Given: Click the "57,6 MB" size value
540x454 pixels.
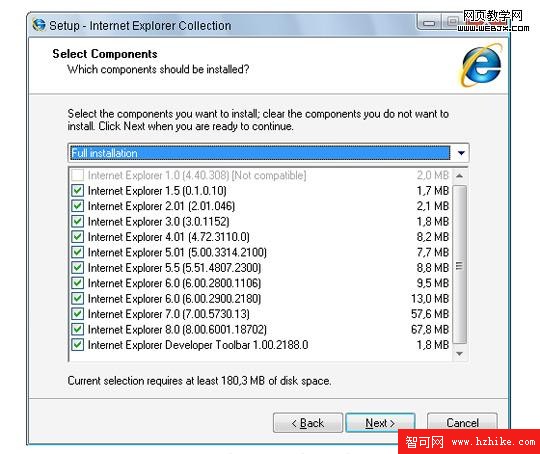Looking at the screenshot, I should point(430,314).
